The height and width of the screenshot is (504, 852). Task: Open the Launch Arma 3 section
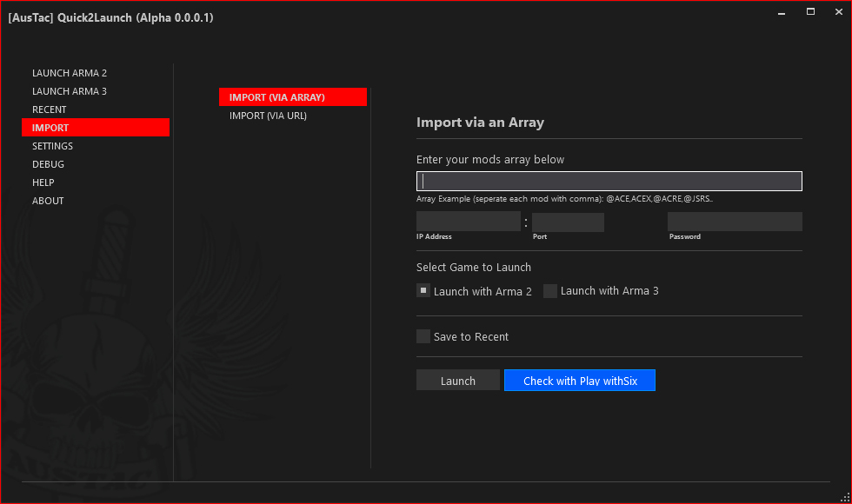tap(70, 91)
